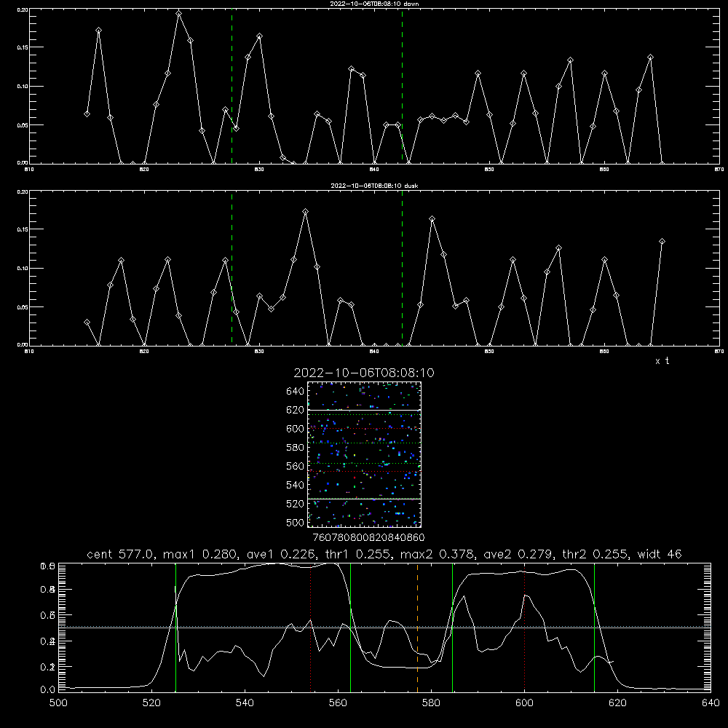Click the first diamond point in dawn plot
The image size is (728, 728).
point(87,114)
